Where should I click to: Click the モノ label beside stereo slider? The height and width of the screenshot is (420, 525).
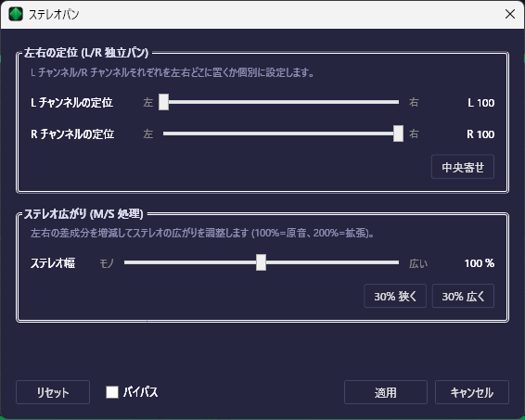pos(107,263)
